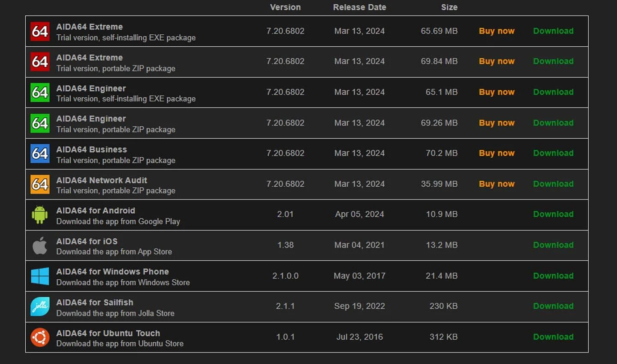Download AIDA64 Extreme portable ZIP package
The height and width of the screenshot is (364, 617).
(x=553, y=61)
